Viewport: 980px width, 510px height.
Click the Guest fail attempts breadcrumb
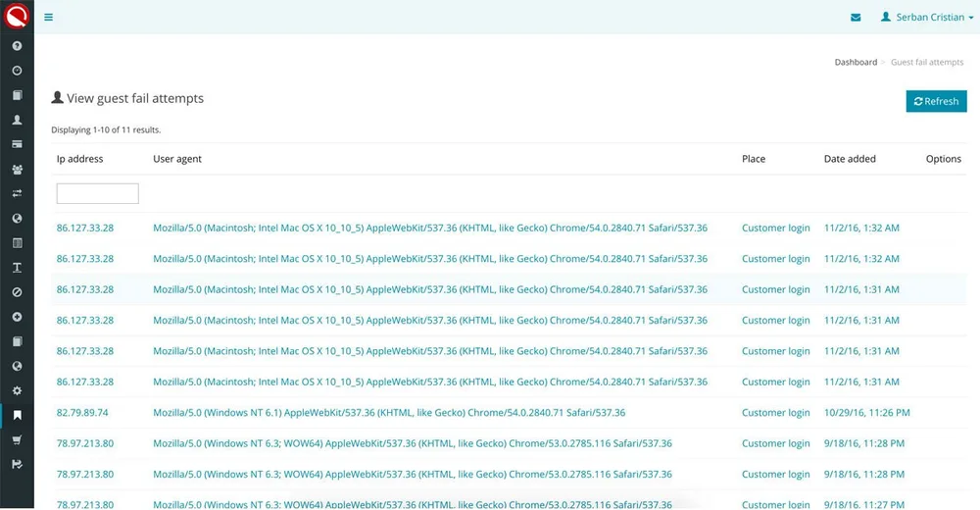(927, 62)
